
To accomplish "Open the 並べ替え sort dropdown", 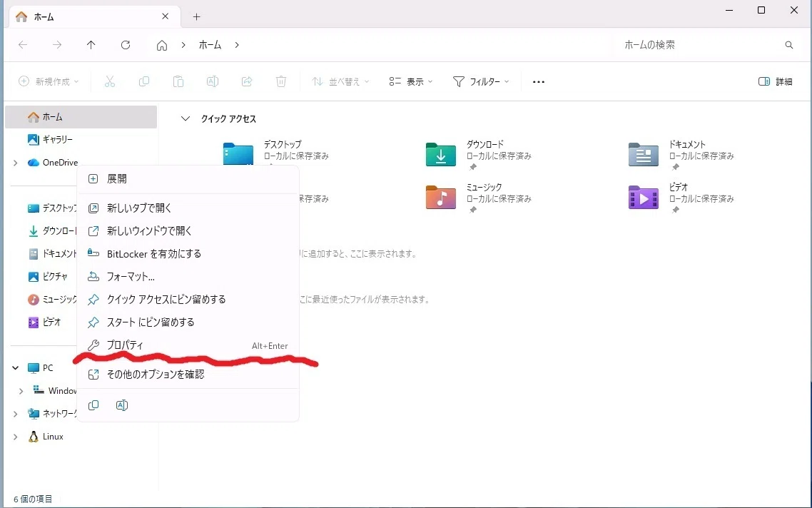I will [340, 82].
